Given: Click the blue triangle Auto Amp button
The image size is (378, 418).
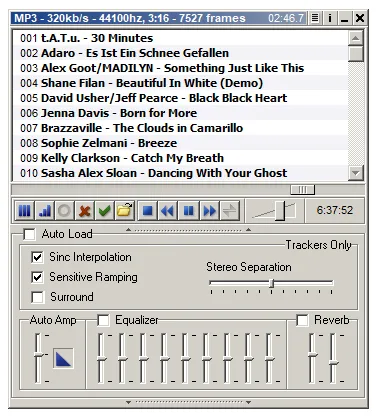Looking at the screenshot, I should [x=63, y=358].
